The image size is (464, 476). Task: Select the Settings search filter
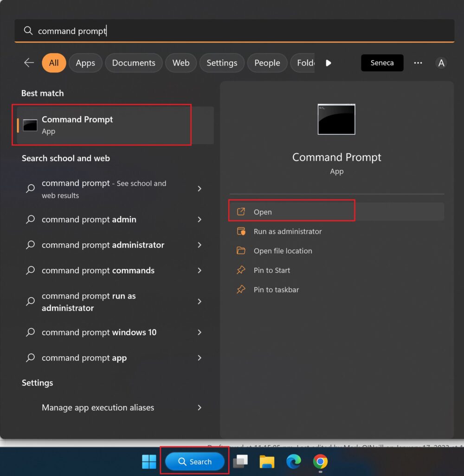pos(222,63)
